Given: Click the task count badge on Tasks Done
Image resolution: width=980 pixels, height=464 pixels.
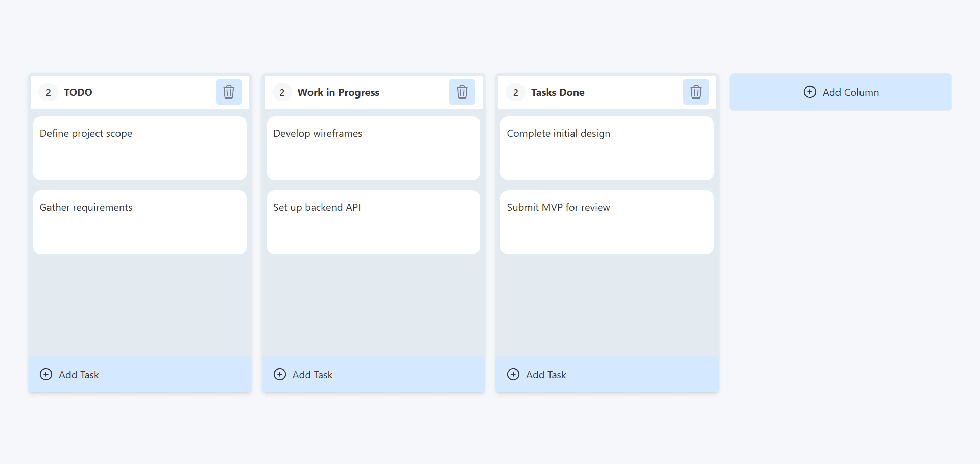Looking at the screenshot, I should tap(515, 92).
